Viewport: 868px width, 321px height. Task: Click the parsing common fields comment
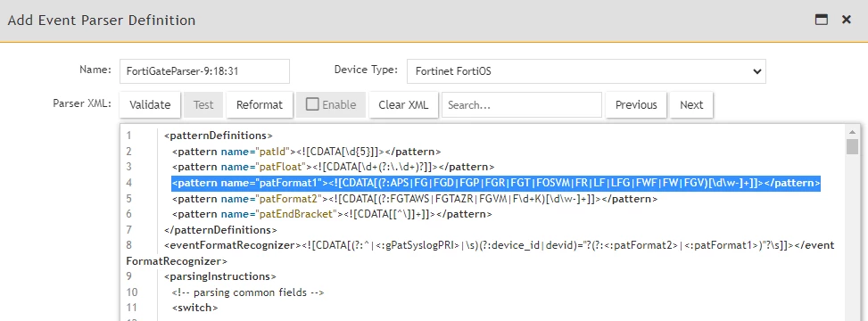[x=247, y=292]
